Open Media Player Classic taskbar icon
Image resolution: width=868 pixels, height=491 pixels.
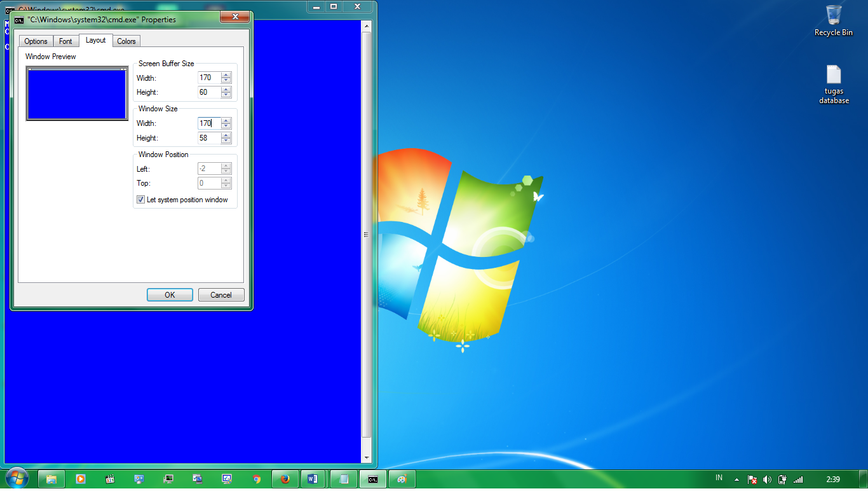pos(110,479)
